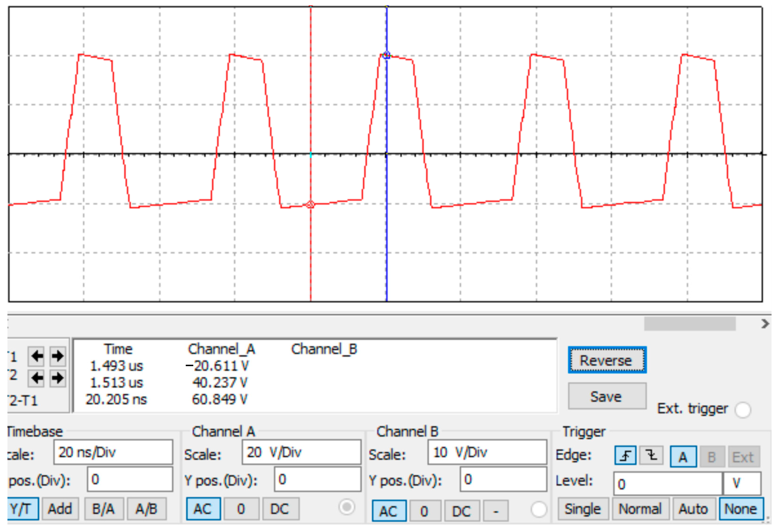Switch display mode to B/A
This screenshot has width=779, height=532.
point(104,509)
